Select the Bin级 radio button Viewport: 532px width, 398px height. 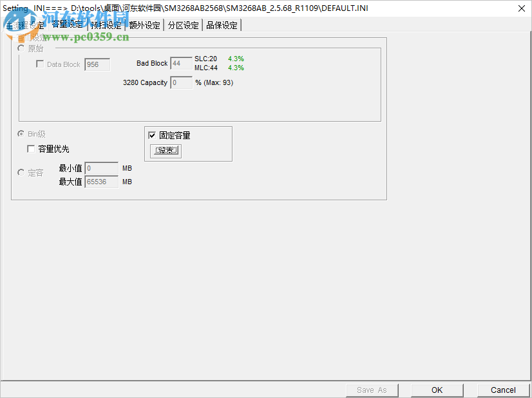(20, 134)
